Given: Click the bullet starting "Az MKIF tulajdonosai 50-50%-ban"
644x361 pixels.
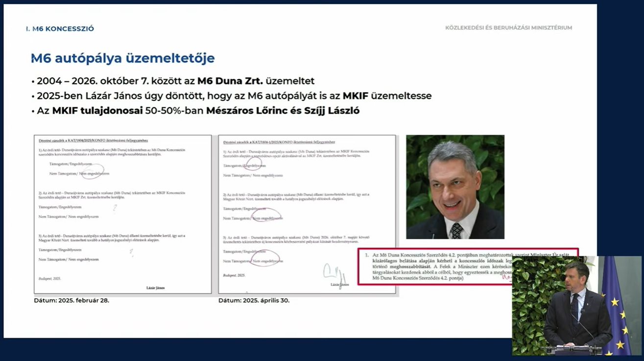Looking at the screenshot, I should (x=195, y=111).
